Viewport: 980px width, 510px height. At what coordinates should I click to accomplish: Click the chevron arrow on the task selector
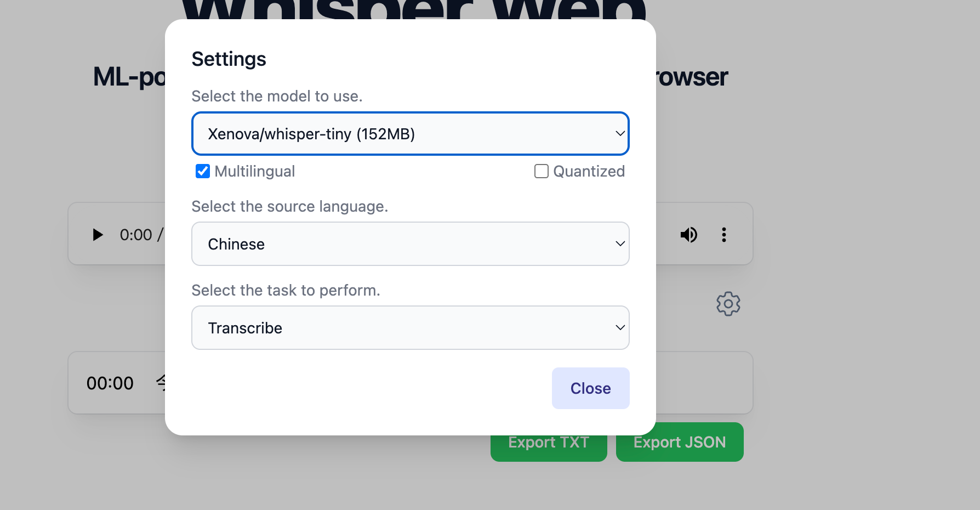click(x=620, y=328)
